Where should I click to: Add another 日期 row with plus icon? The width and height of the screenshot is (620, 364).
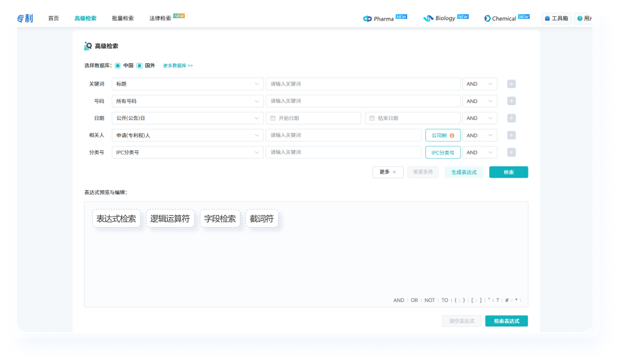pyautogui.click(x=511, y=118)
